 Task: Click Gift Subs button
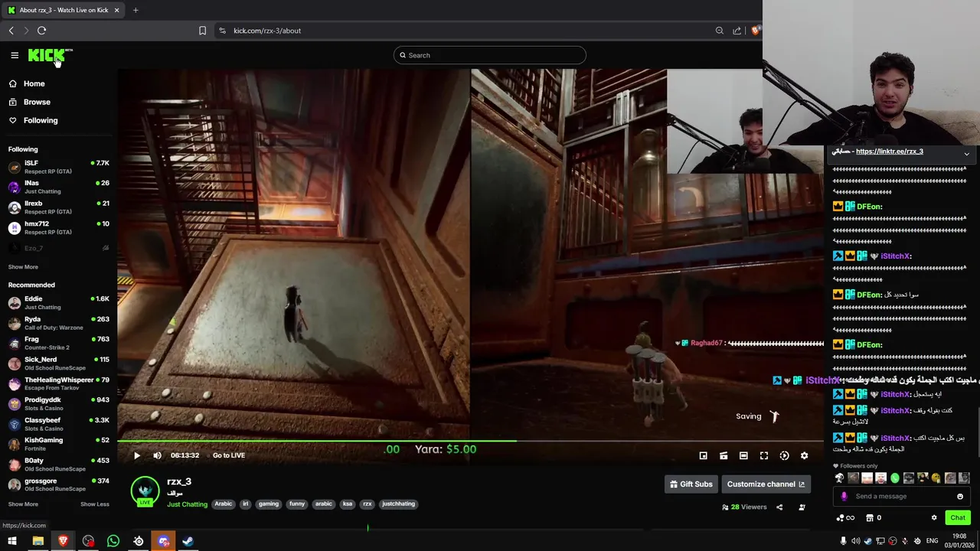[691, 484]
